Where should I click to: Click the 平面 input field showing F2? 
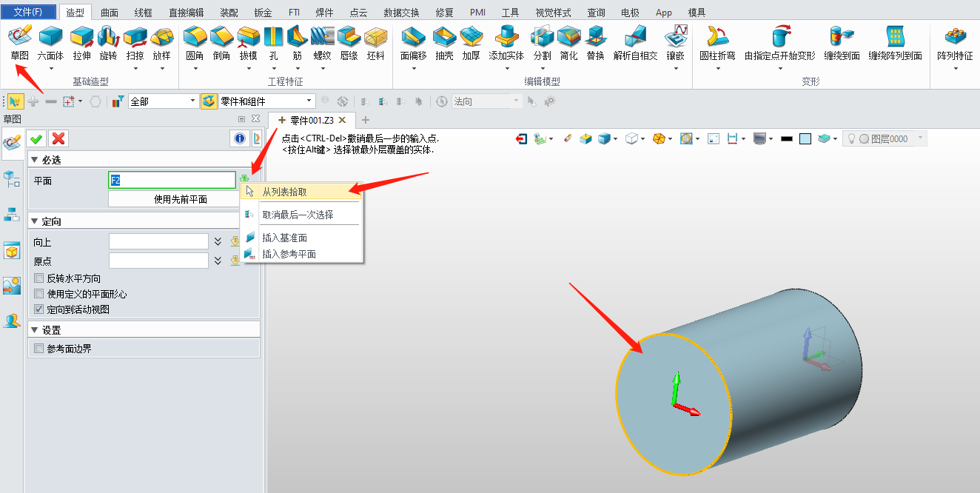[172, 179]
